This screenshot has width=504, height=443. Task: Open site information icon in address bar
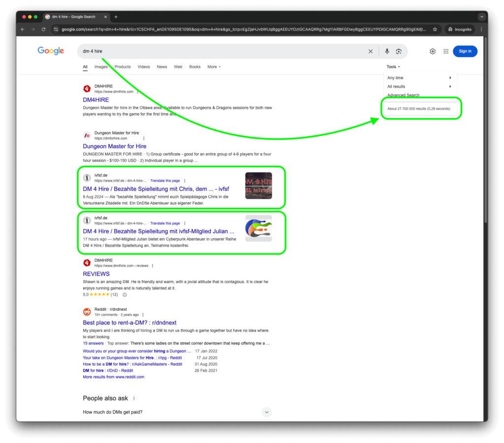[56, 29]
